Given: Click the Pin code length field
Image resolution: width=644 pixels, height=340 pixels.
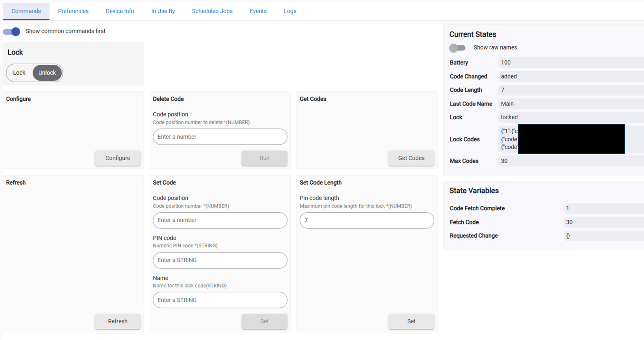Looking at the screenshot, I should click(366, 220).
